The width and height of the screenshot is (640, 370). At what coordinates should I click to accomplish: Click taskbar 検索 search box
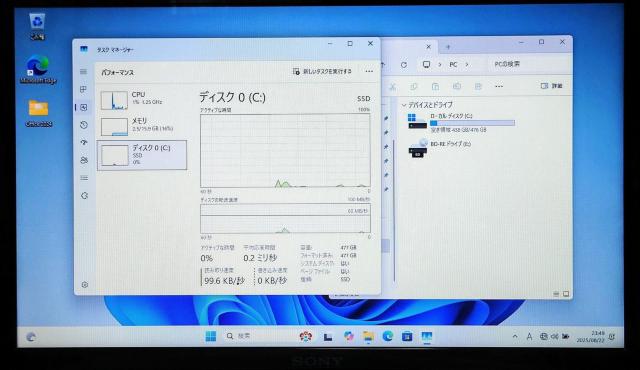click(x=259, y=336)
